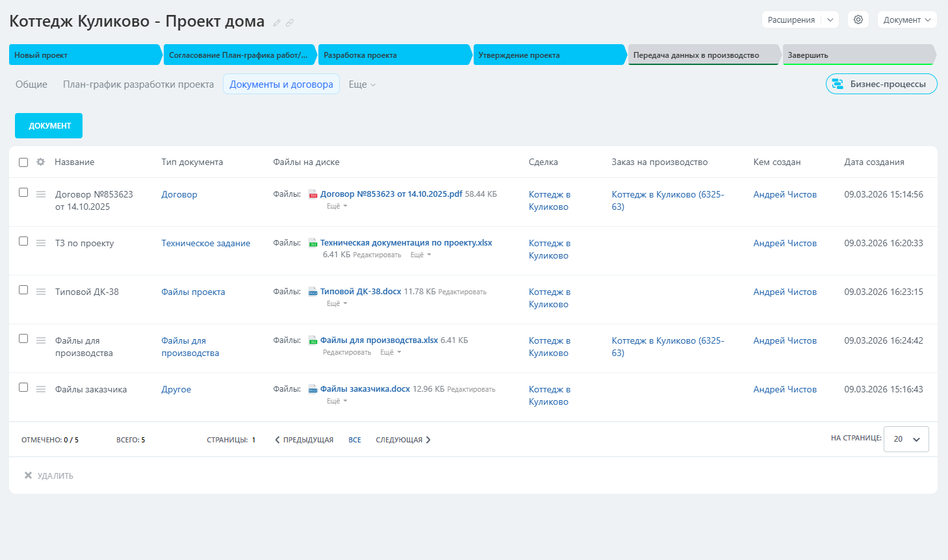Click the pencil edit icon beside the title
The image size is (948, 560).
point(277,23)
